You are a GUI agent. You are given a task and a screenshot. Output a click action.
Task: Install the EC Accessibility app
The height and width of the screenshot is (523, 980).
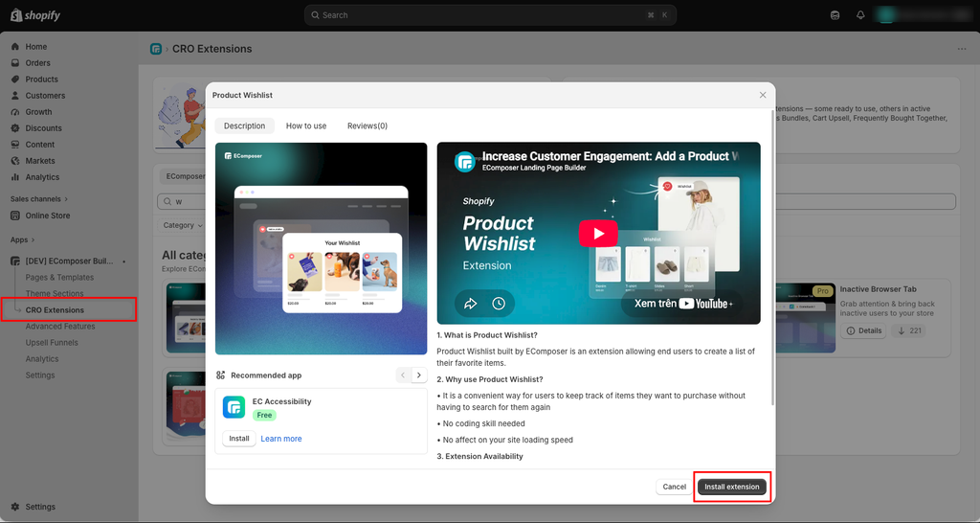(238, 439)
